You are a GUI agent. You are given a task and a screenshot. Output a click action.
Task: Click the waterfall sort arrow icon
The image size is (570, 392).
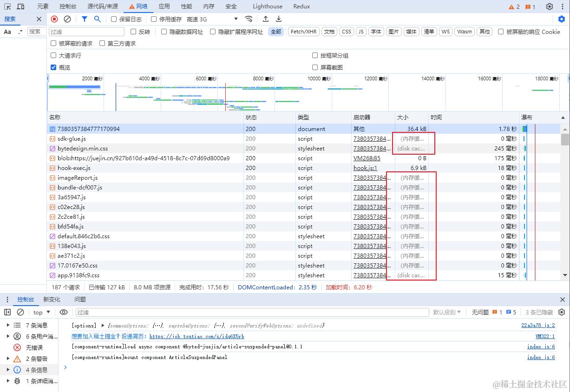(563, 118)
